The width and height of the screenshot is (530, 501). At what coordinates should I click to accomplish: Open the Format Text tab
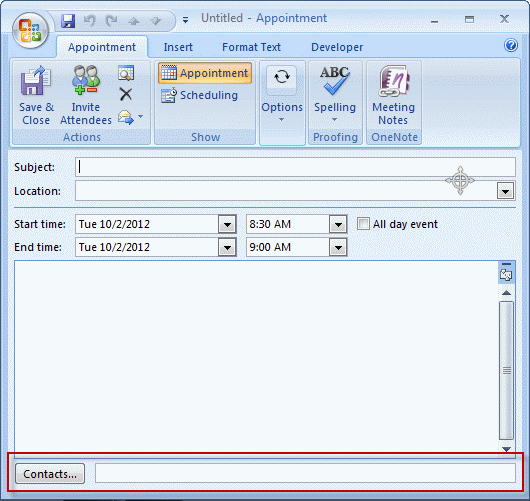[x=251, y=47]
